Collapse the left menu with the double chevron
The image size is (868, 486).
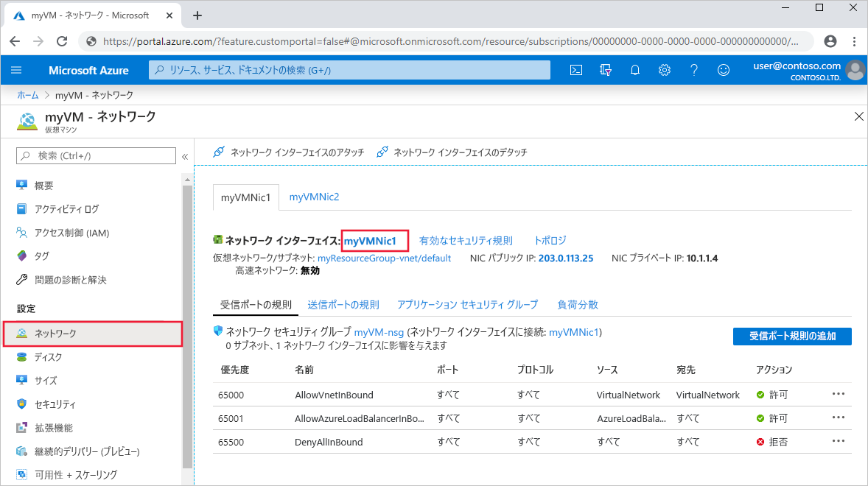(185, 156)
